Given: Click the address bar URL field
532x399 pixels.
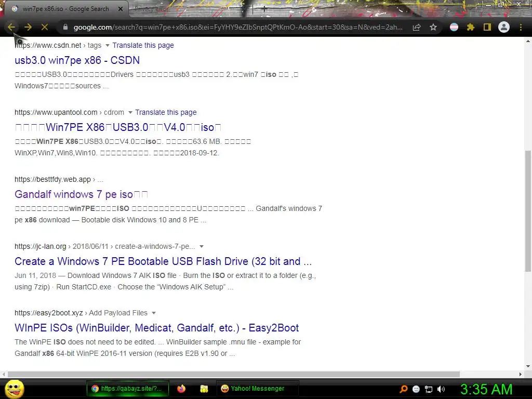Looking at the screenshot, I should (238, 27).
